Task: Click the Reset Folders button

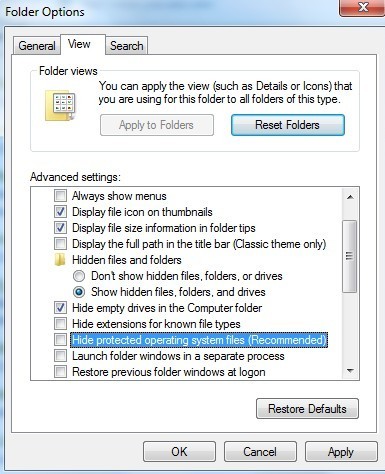Action: pyautogui.click(x=288, y=125)
